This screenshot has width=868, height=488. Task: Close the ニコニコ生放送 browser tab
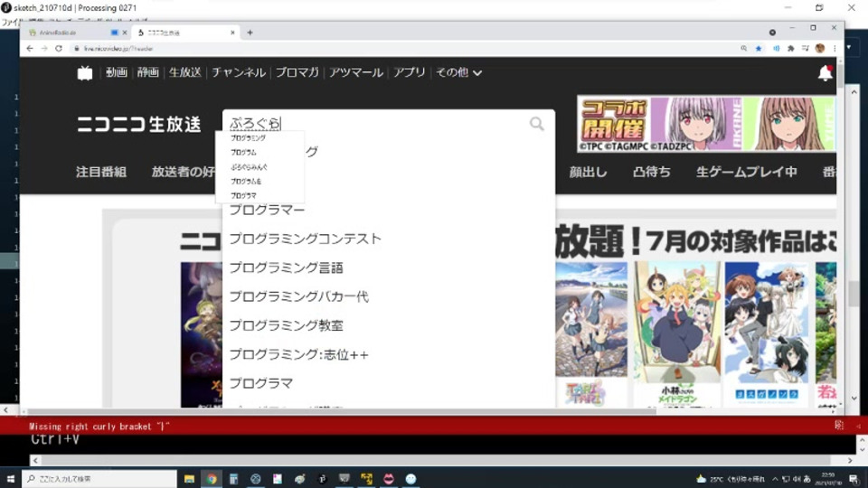tap(232, 33)
